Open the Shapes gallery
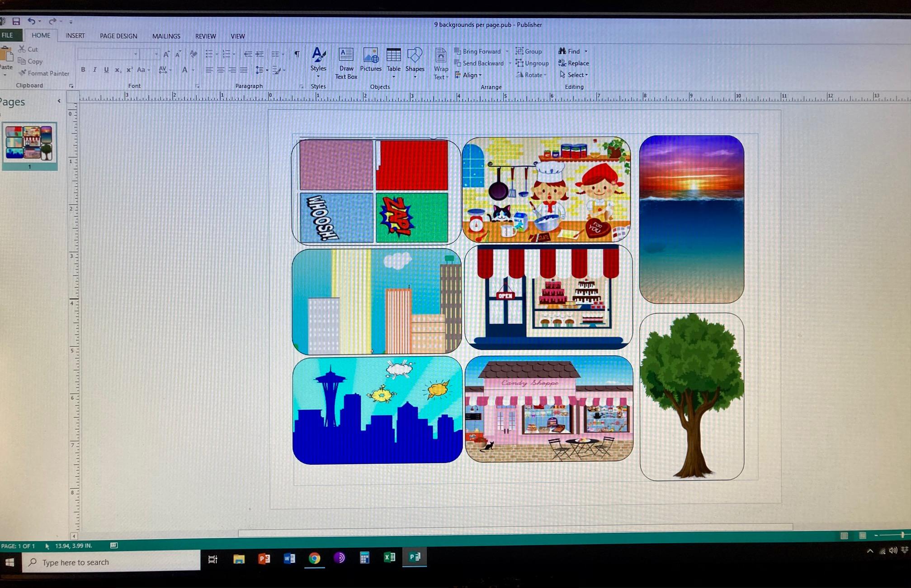 point(415,63)
